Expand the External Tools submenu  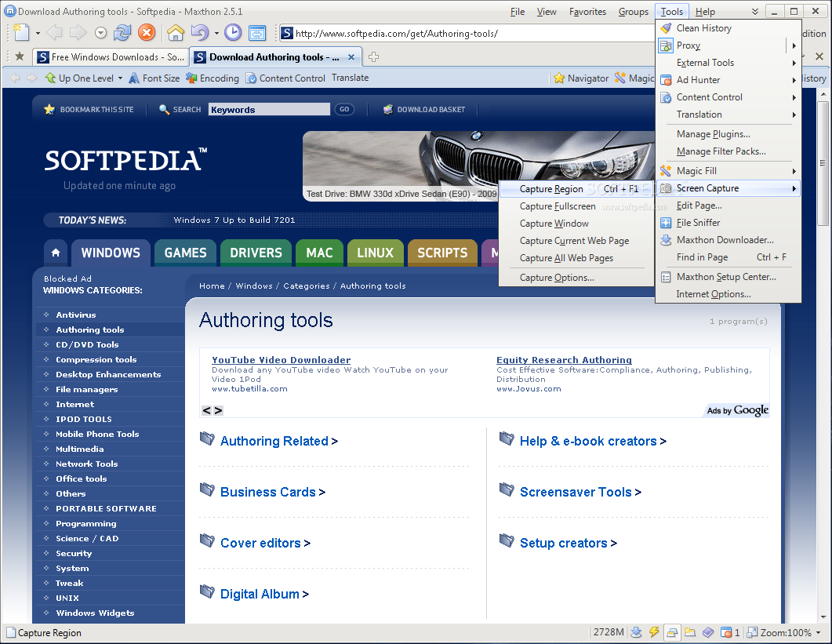[794, 64]
